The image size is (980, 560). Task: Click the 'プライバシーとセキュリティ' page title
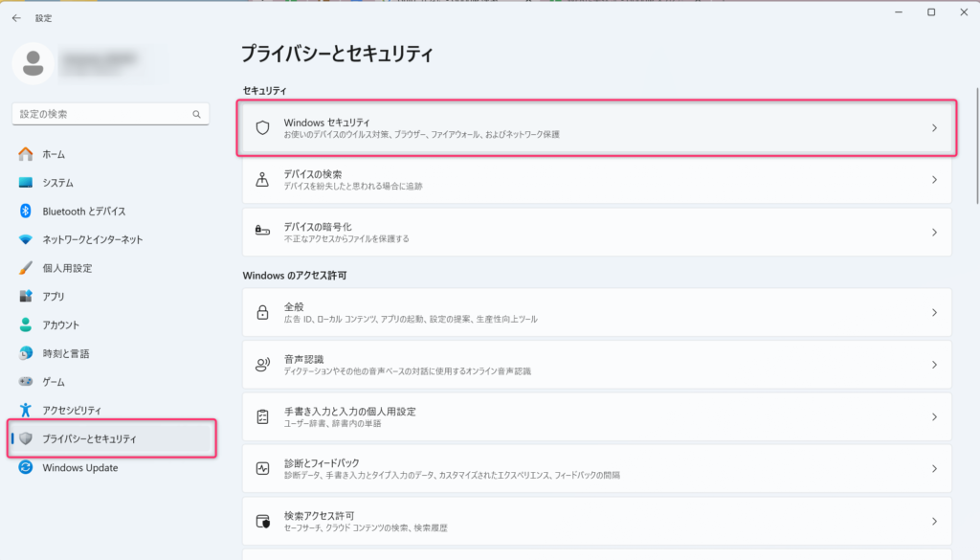(337, 54)
